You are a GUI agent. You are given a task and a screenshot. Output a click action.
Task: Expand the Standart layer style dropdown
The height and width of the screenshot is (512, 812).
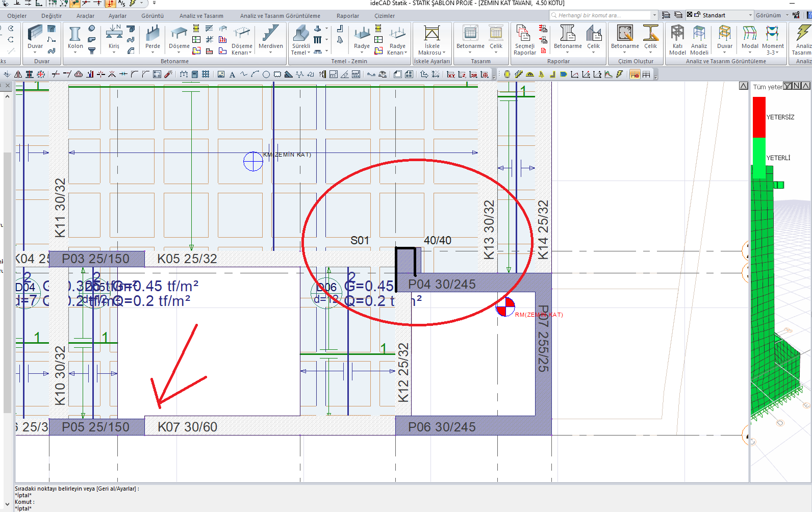click(750, 15)
